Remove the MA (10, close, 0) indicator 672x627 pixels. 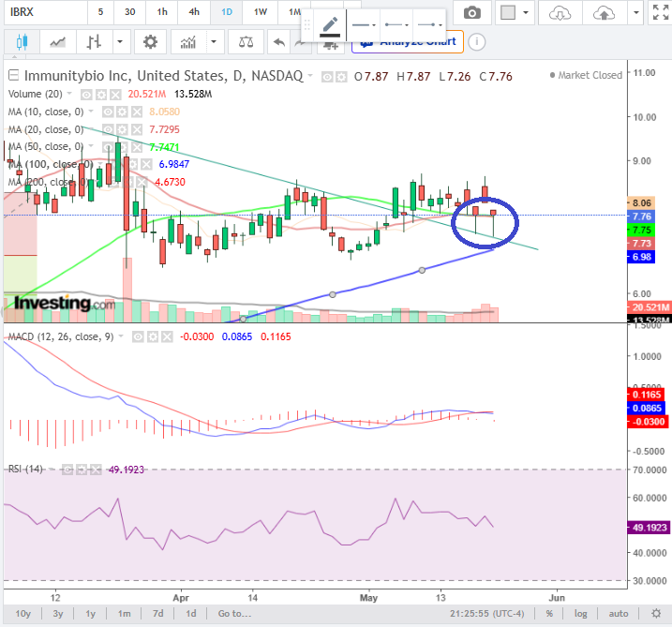(x=136, y=112)
